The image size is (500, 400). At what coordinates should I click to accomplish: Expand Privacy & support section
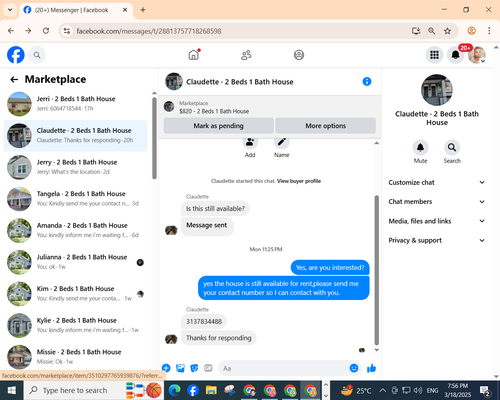click(436, 240)
